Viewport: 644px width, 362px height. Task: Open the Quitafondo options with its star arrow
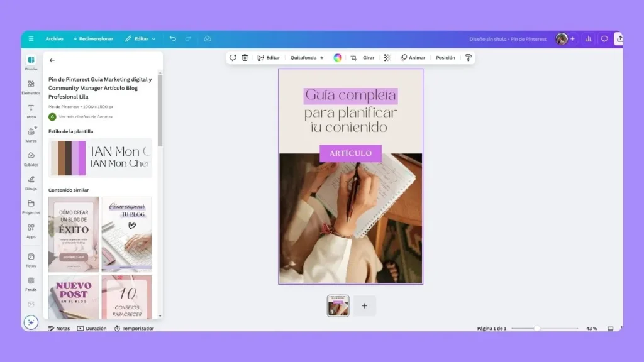[322, 57]
